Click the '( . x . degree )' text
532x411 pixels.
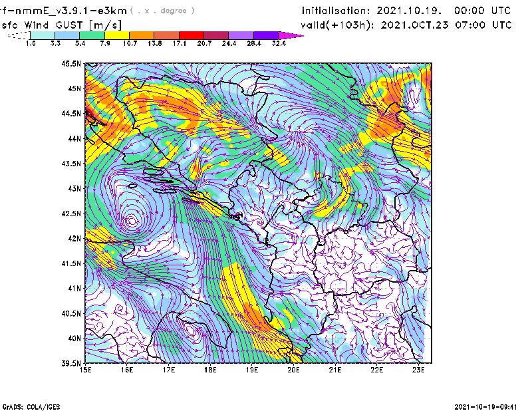click(162, 11)
